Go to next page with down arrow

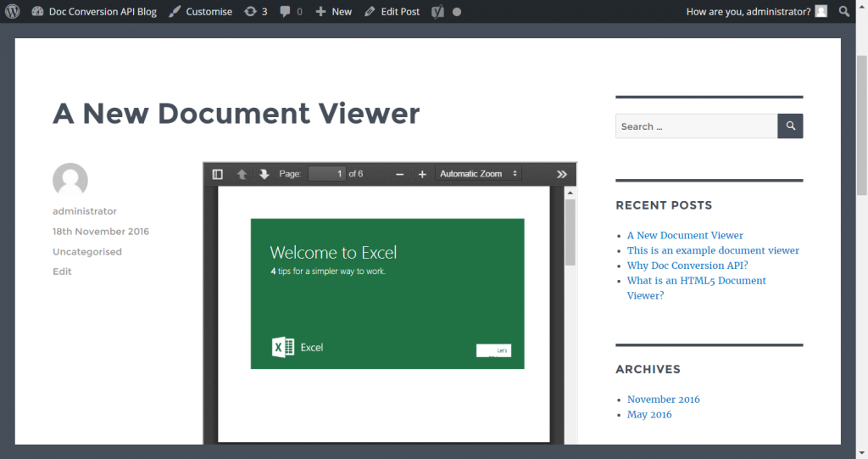coord(264,174)
